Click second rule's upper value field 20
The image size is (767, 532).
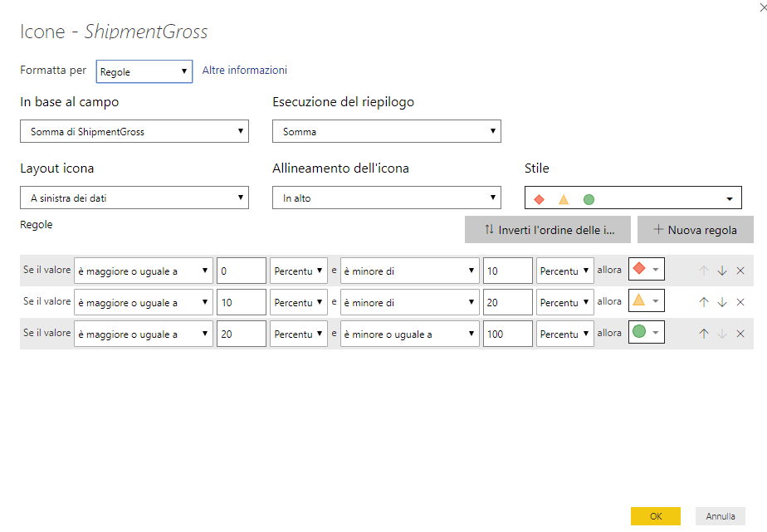(507, 302)
